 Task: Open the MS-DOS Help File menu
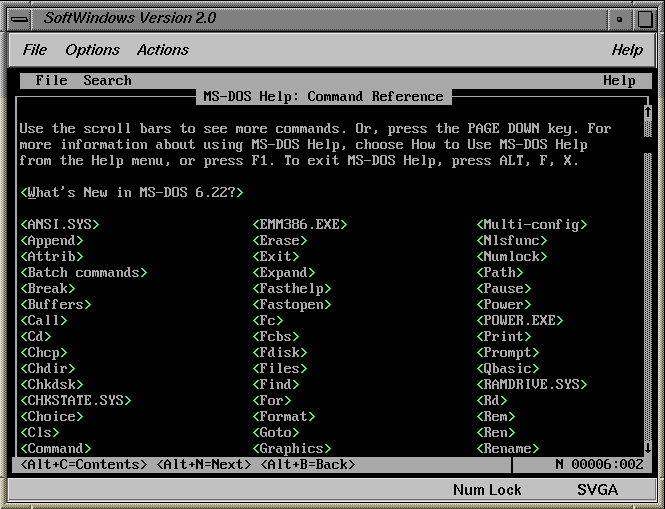(51, 80)
